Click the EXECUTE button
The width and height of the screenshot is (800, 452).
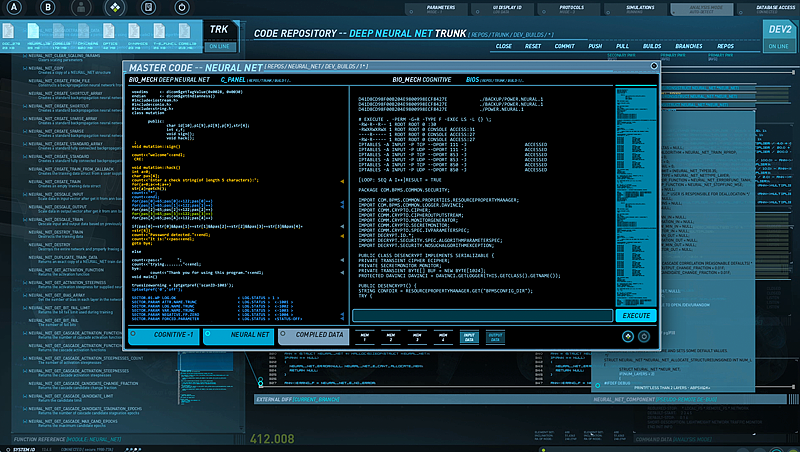[x=636, y=315]
